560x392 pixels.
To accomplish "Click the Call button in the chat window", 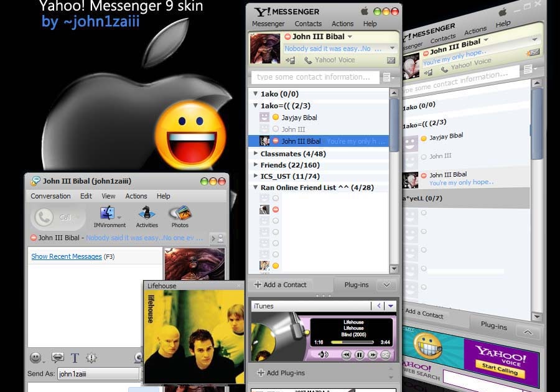I will coord(57,217).
